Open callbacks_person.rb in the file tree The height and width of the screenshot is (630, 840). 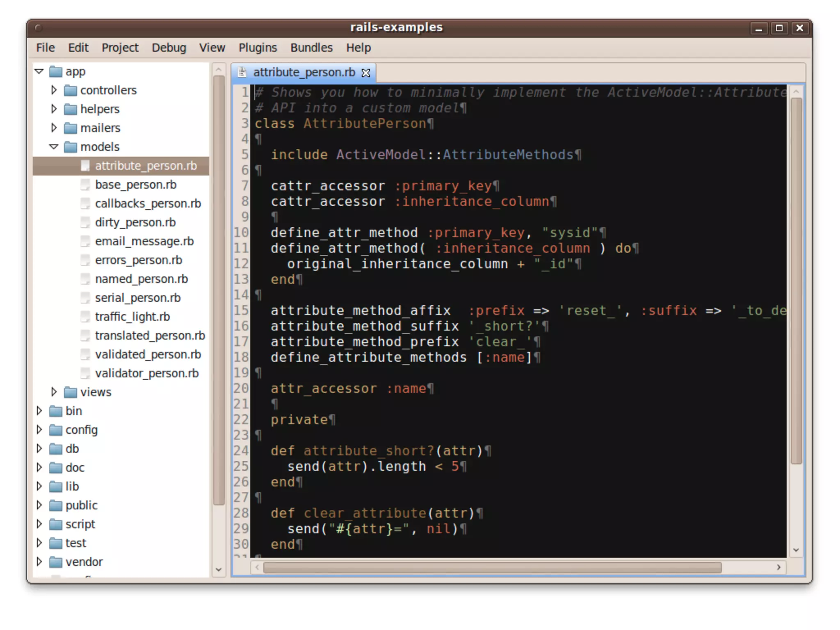click(x=148, y=203)
